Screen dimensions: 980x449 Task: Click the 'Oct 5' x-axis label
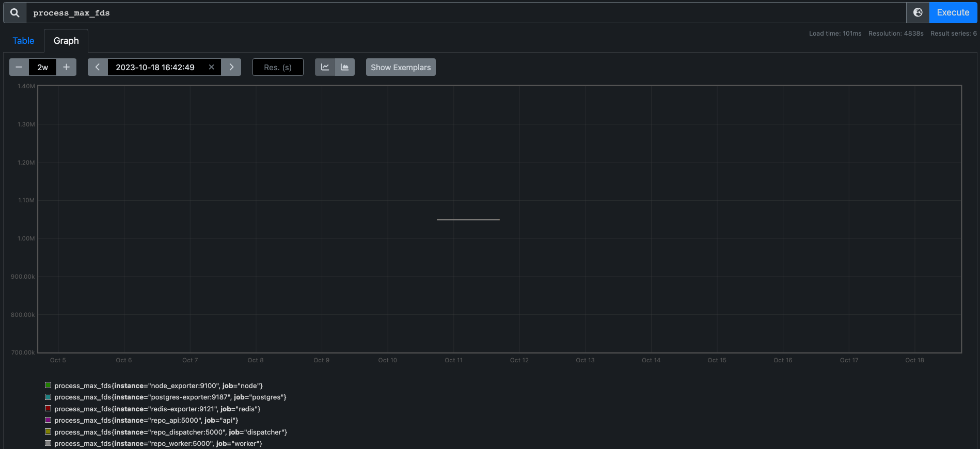[x=58, y=360]
